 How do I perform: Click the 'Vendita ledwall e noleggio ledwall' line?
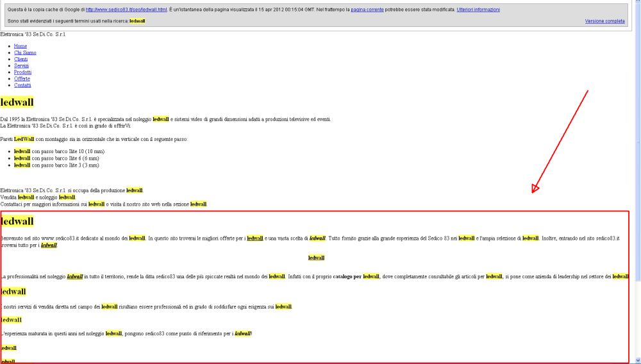[x=38, y=197]
